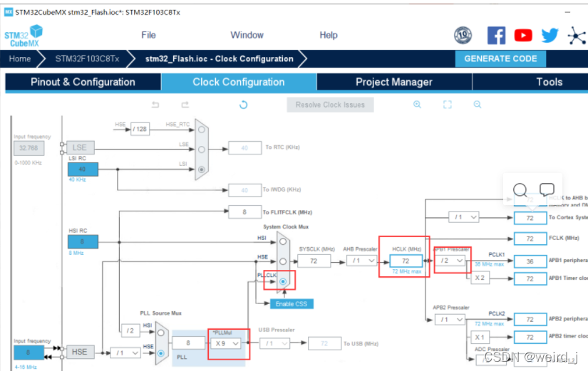Click the HSI RC 8 block
This screenshot has width=588, height=371.
83,241
